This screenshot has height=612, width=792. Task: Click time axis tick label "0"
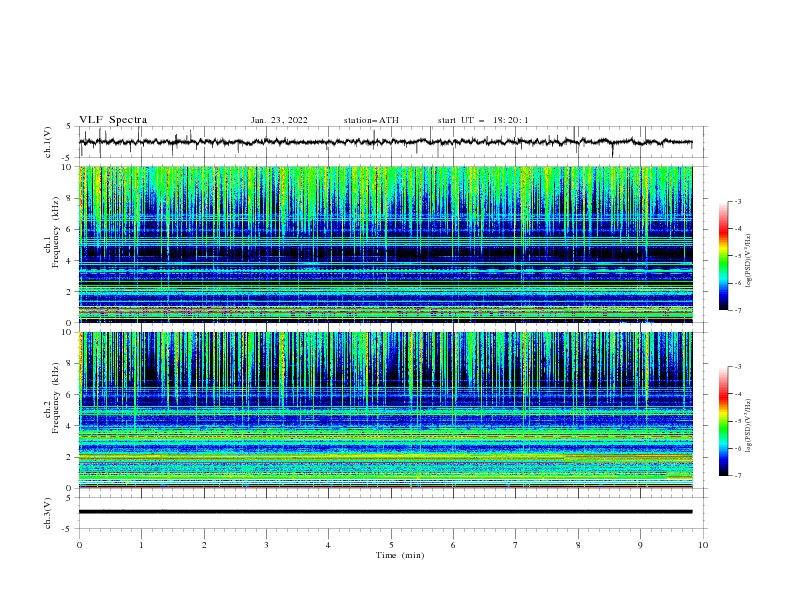click(79, 545)
